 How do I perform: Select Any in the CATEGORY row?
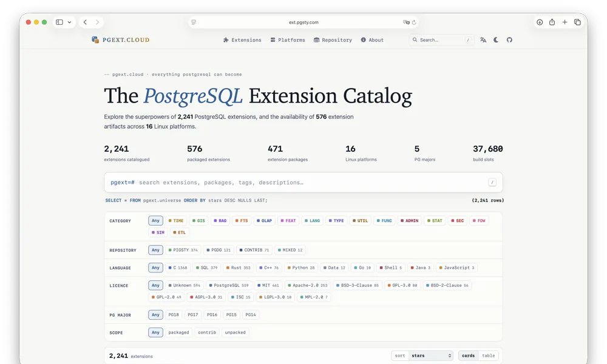(155, 220)
